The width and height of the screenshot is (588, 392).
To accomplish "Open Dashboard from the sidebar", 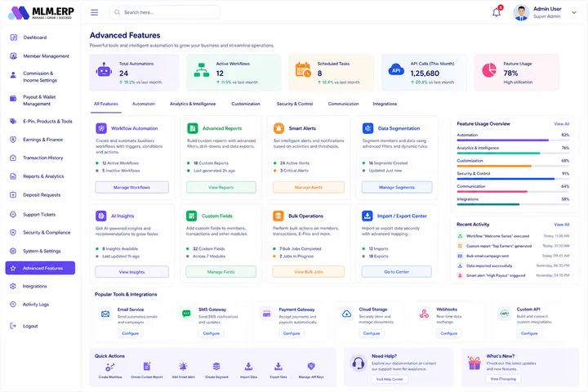I will click(x=35, y=38).
